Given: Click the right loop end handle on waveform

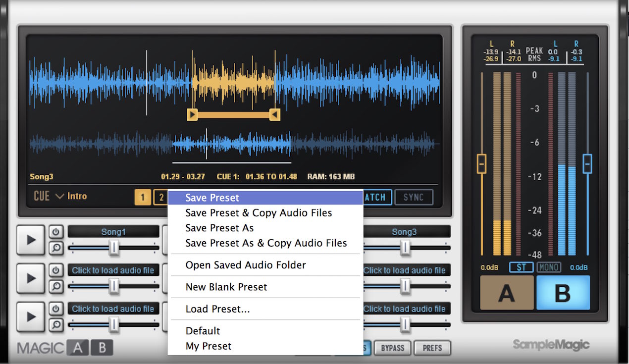Looking at the screenshot, I should click(274, 115).
